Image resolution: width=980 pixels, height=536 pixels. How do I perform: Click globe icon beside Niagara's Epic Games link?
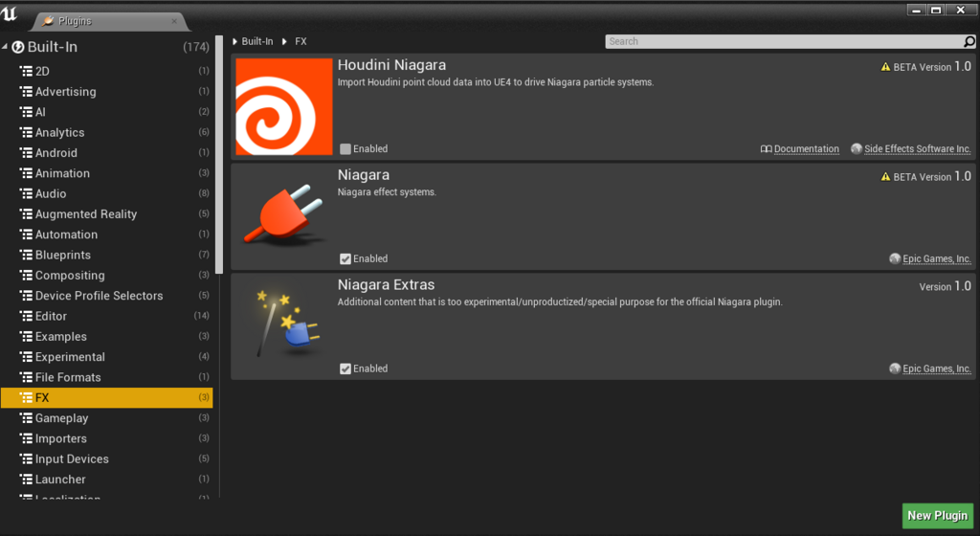coord(895,258)
